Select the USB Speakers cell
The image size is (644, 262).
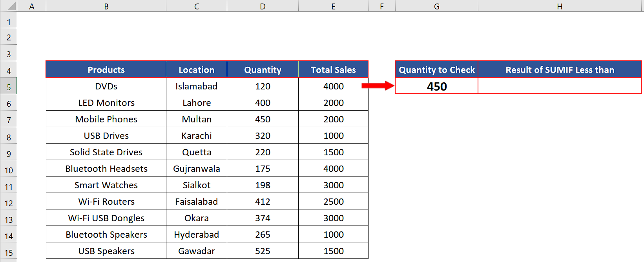pos(106,251)
